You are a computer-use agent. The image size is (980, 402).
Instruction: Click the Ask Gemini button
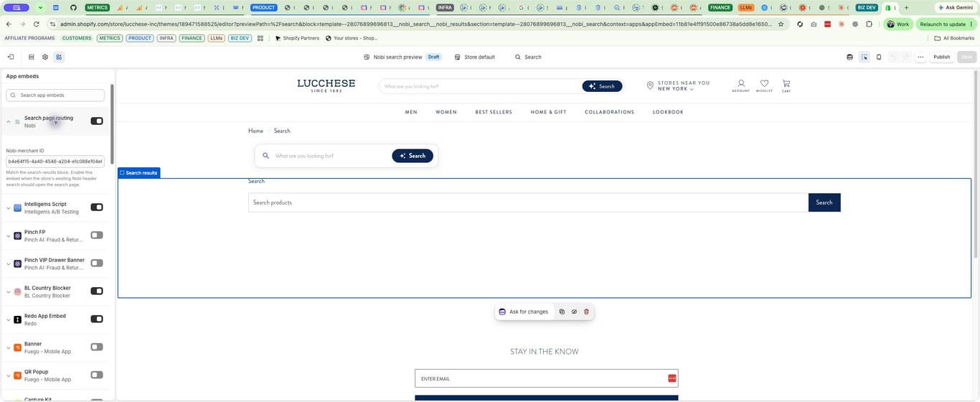pos(955,7)
